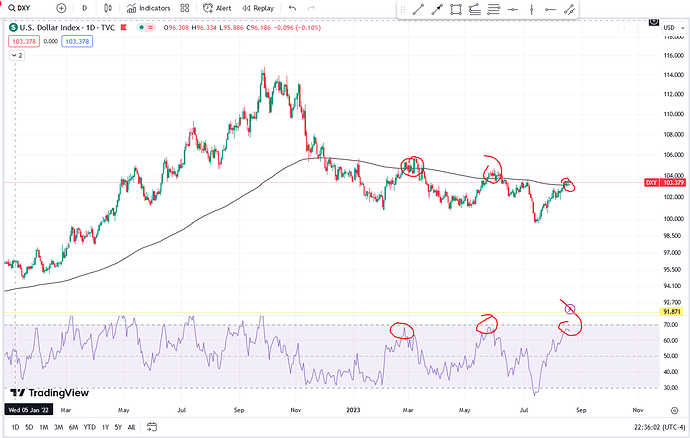Viewport: 690px width, 438px height.
Task: Set range to 1M
Action: pos(44,427)
